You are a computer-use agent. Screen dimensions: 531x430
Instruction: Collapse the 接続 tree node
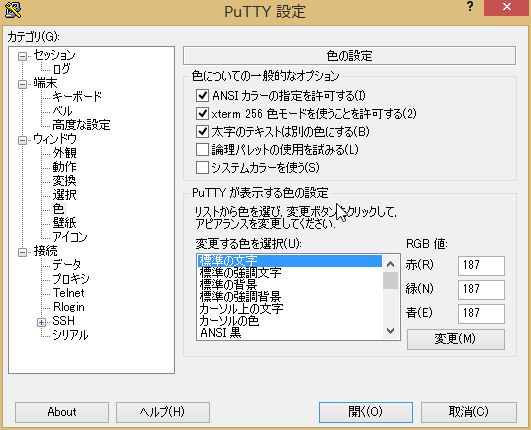22,252
